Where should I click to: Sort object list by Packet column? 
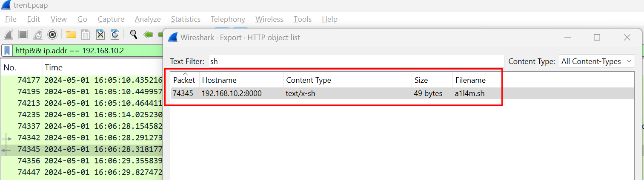coord(184,80)
